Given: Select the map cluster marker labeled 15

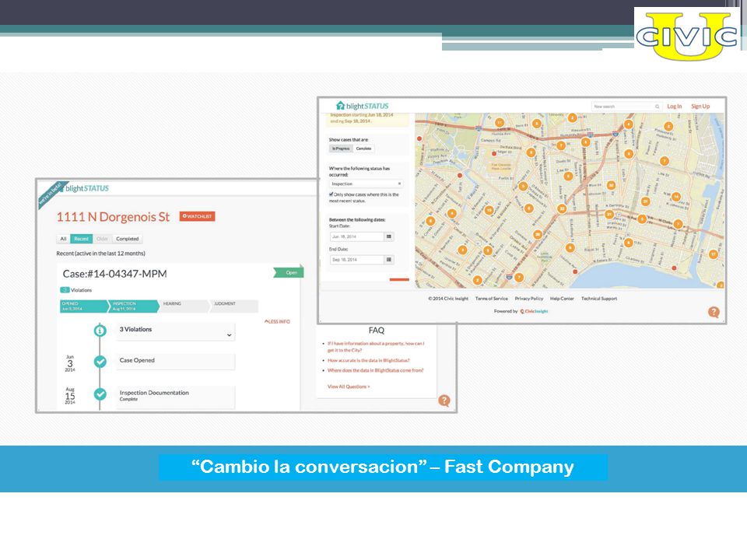Looking at the screenshot, I should [489, 210].
